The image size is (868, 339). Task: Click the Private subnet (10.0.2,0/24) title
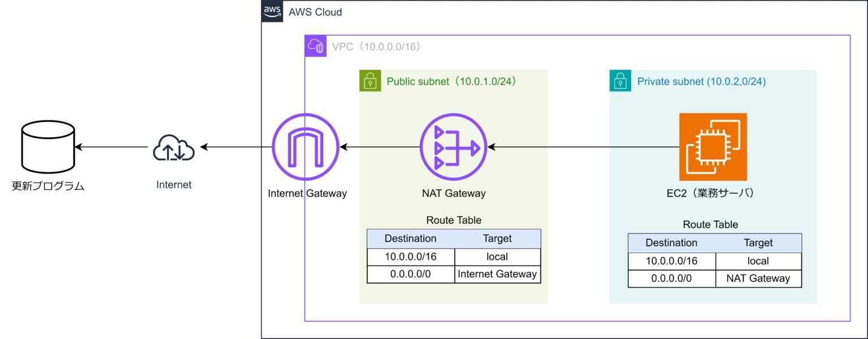point(701,81)
